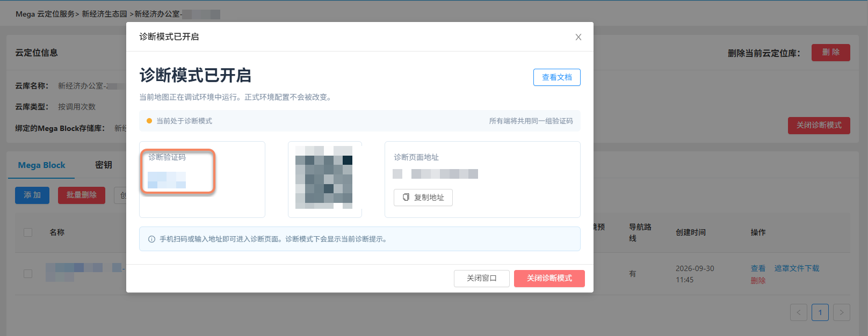Click the blue 添加 button
The image size is (868, 336).
[32, 195]
